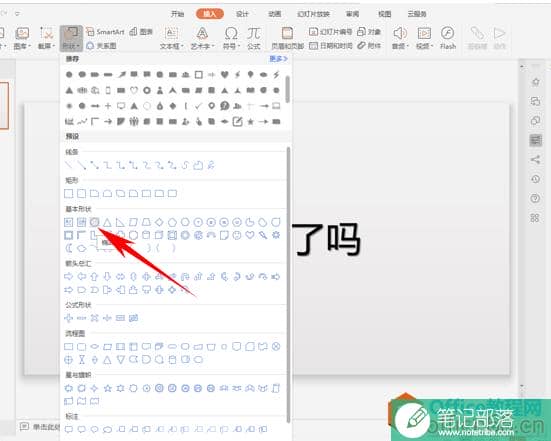Choose the heart basic shape

point(250,235)
